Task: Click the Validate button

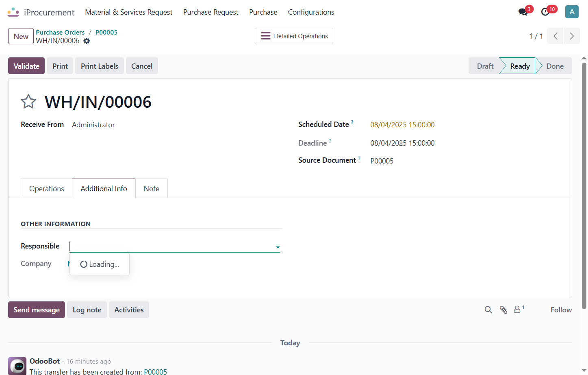Action: [26, 66]
